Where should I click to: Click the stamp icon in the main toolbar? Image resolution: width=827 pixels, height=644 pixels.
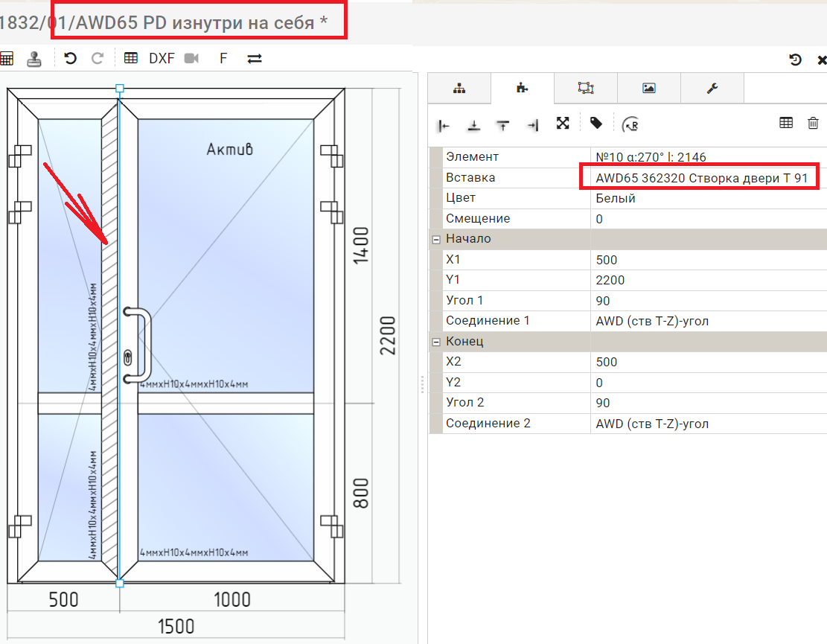(34, 59)
